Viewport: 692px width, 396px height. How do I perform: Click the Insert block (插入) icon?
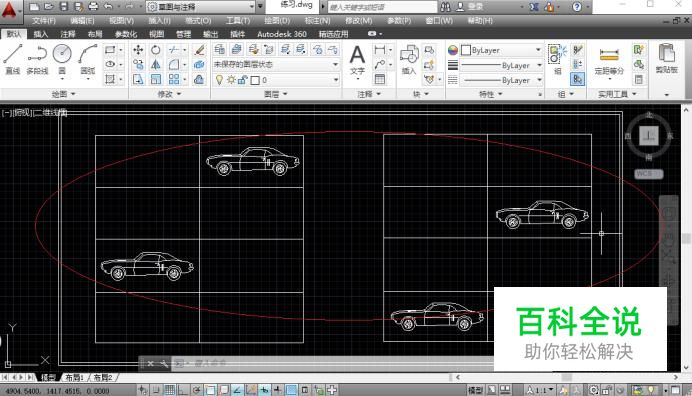click(x=409, y=60)
